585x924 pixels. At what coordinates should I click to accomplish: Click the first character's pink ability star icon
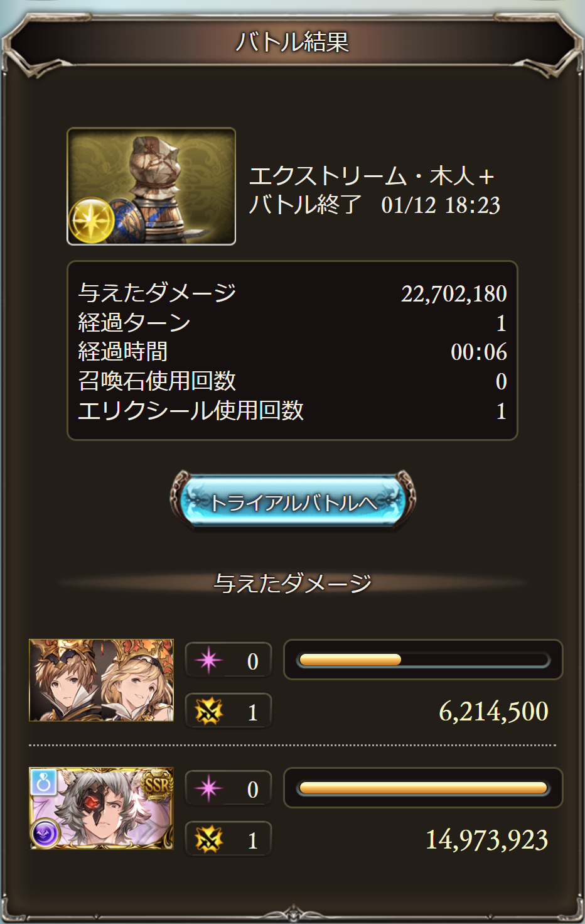tap(208, 660)
